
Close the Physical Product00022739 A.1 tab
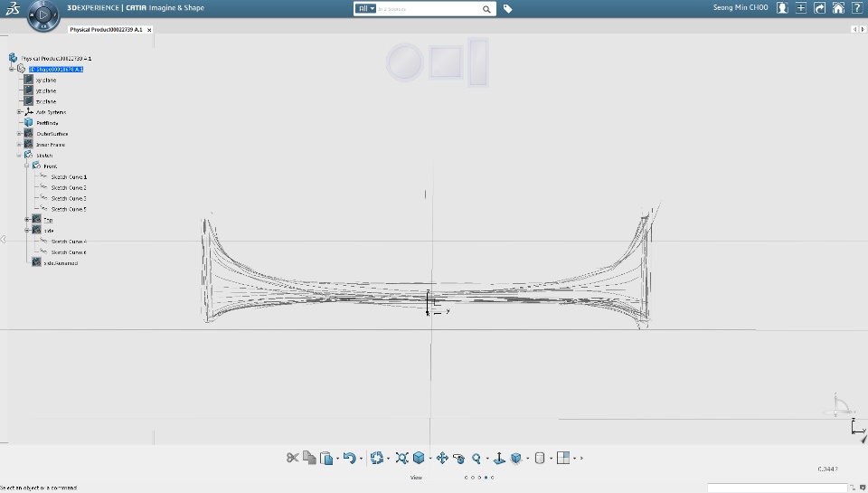(149, 30)
